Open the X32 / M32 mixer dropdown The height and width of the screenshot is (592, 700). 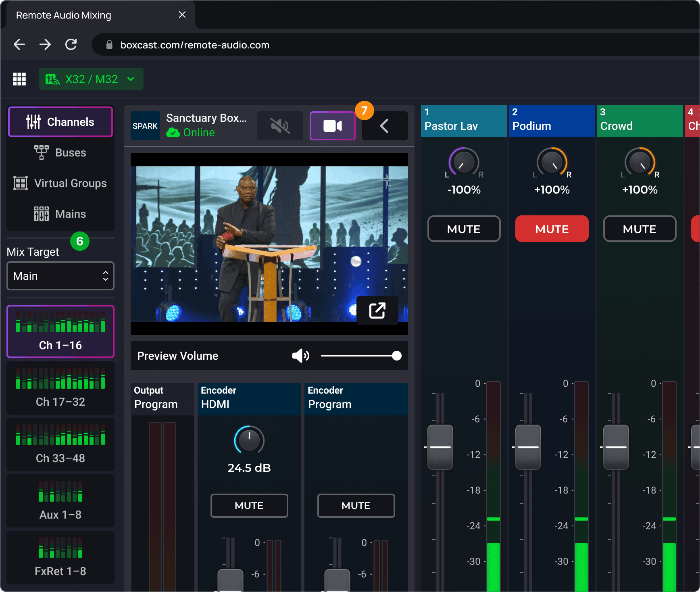coord(91,79)
